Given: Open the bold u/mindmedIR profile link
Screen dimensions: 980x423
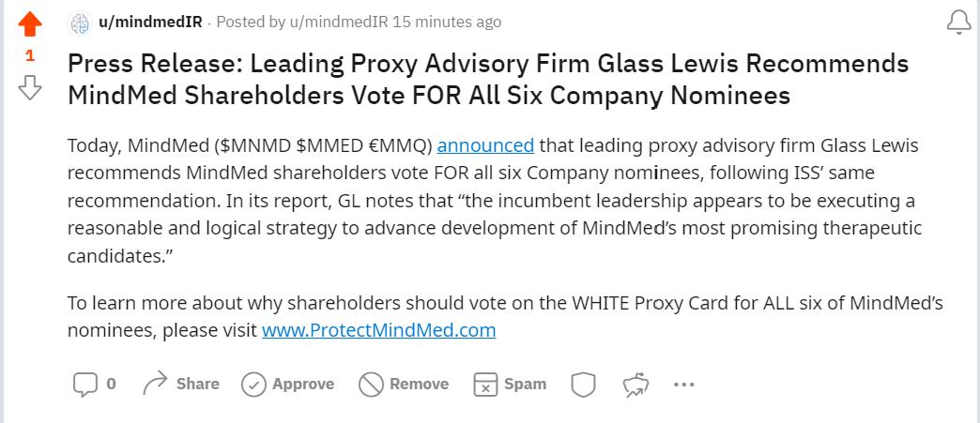Looking at the screenshot, I should click(150, 22).
